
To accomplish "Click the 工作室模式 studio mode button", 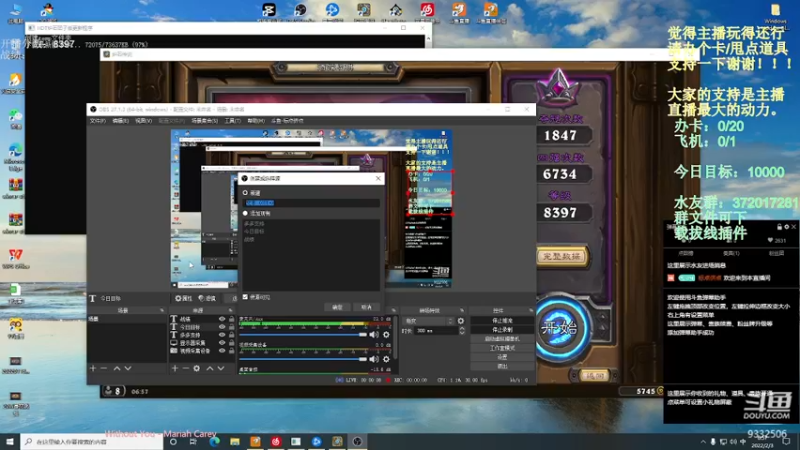I will pos(502,348).
